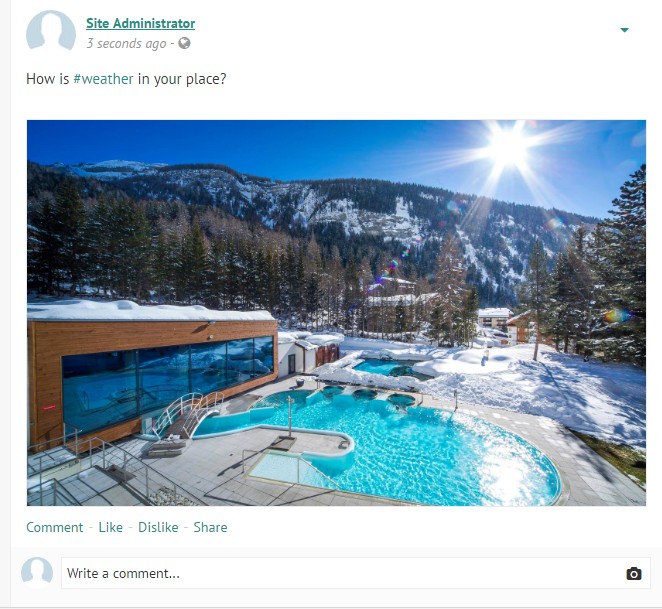662x609 pixels.
Task: Open the post permalink "3 seconds ago"
Action: (x=126, y=44)
